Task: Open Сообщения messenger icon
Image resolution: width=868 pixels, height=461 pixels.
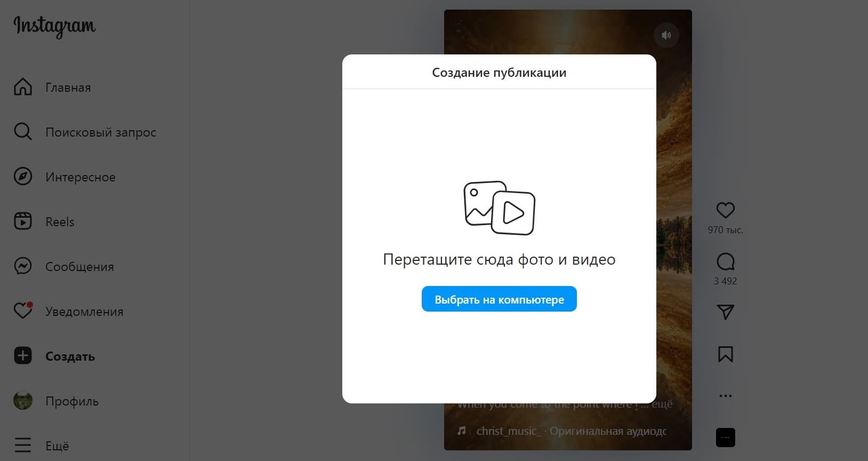Action: click(x=23, y=266)
